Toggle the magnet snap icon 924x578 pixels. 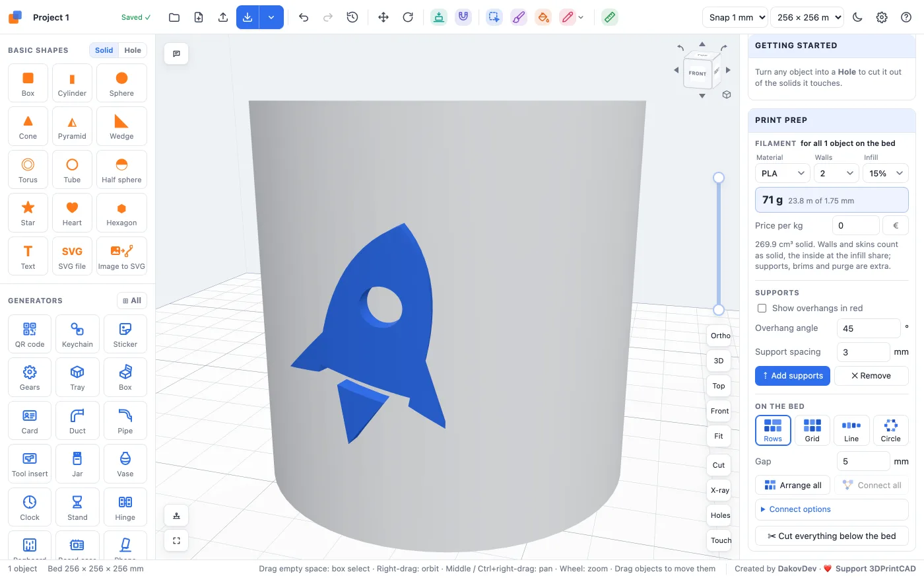(x=463, y=17)
